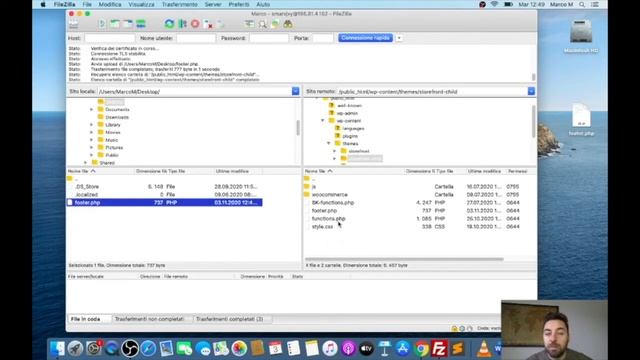Select local .DS_Store file row
Screen dimensions: 640x360
coord(164,187)
